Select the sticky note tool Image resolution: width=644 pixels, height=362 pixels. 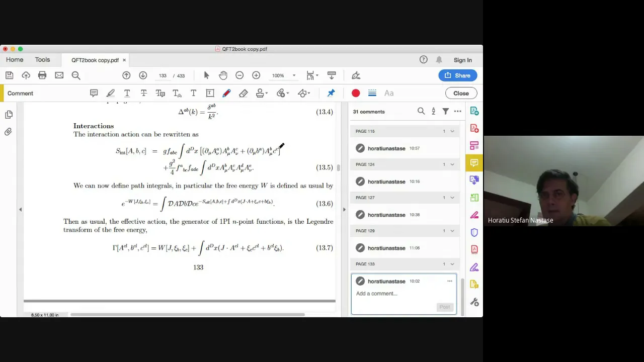pyautogui.click(x=94, y=93)
